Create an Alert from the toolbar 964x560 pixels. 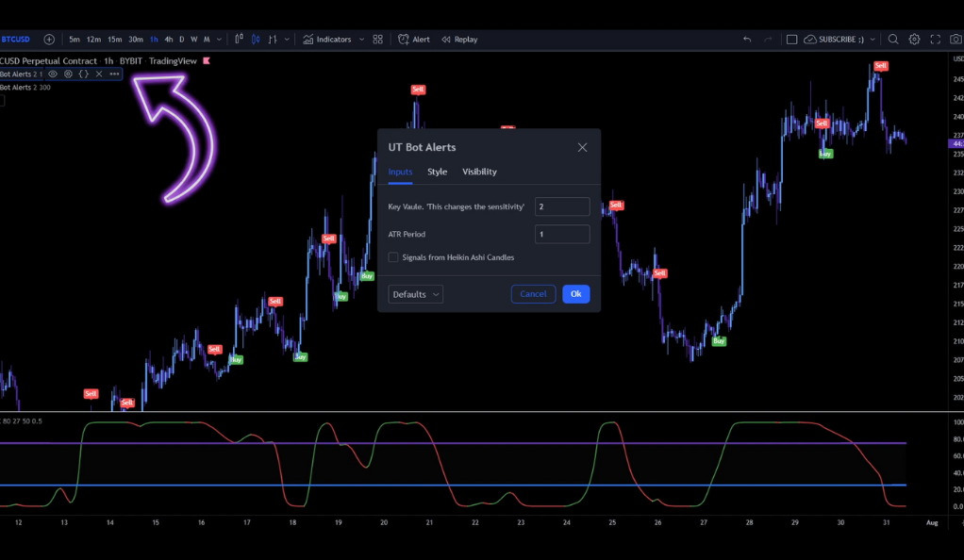414,40
